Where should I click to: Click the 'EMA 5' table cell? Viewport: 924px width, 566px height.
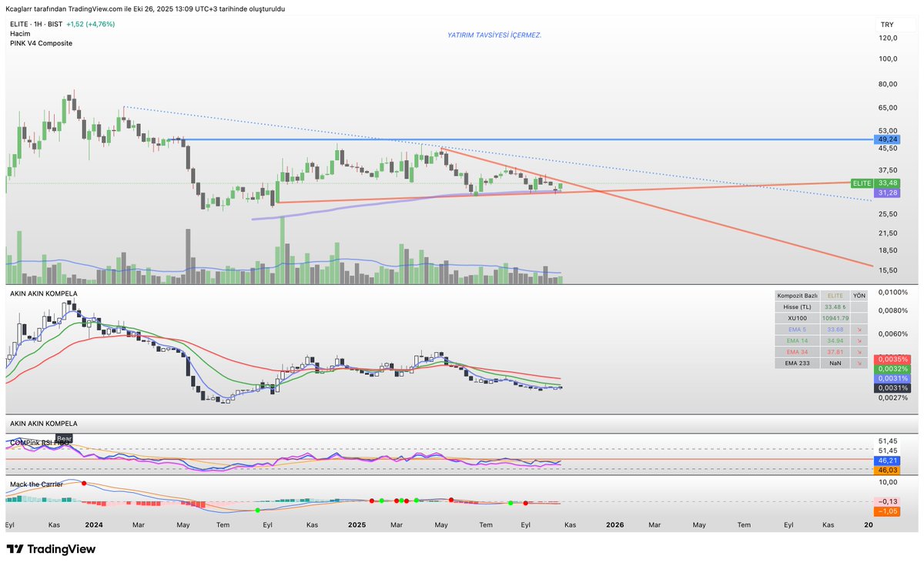797,329
